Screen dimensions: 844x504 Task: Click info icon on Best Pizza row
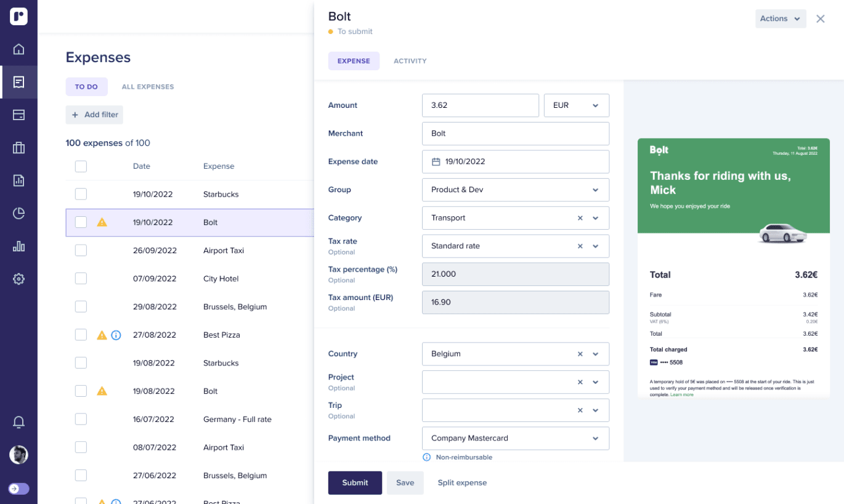point(116,335)
